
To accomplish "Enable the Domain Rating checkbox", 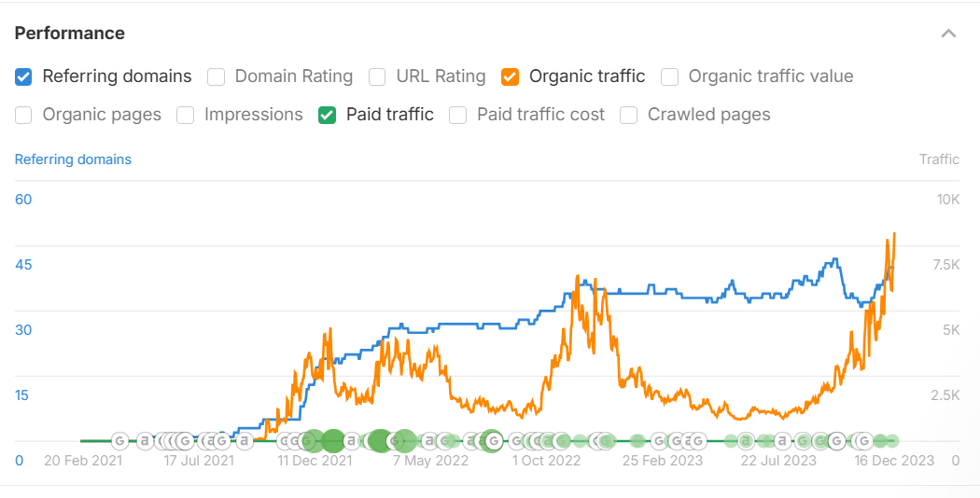I will 216,76.
